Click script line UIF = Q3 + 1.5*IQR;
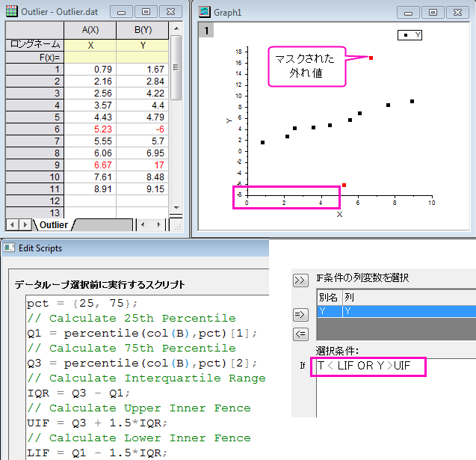476x460 pixels. pos(97,423)
